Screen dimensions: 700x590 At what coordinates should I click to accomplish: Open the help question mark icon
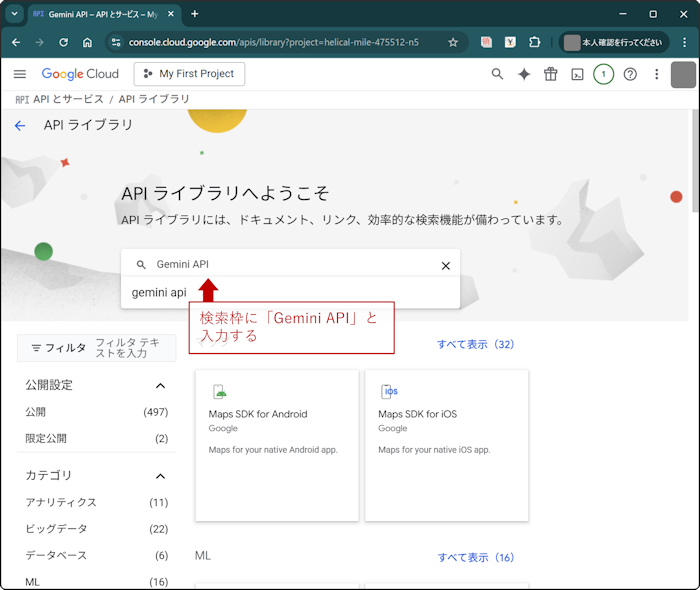pyautogui.click(x=630, y=74)
